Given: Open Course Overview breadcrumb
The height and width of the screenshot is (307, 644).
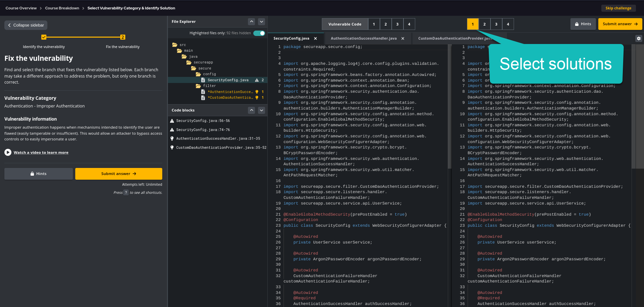Looking at the screenshot, I should click(21, 8).
